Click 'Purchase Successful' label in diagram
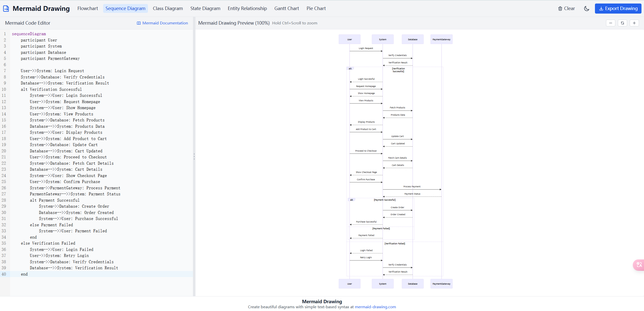This screenshot has width=644, height=311. pyautogui.click(x=366, y=222)
